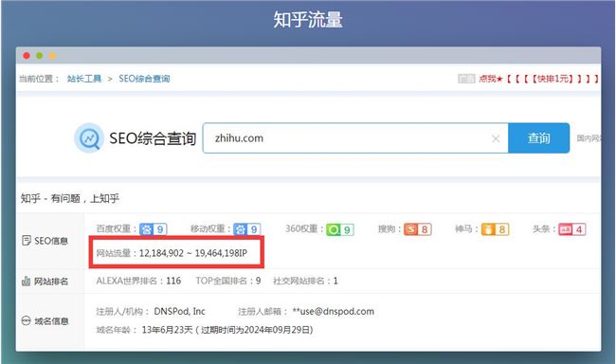
Task: Click the 360权重 green badge 9
Action: click(x=340, y=229)
